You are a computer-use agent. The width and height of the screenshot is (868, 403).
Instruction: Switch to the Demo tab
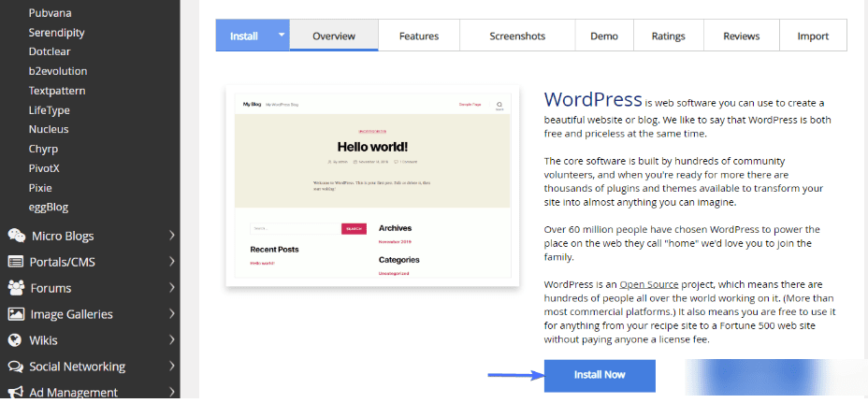pyautogui.click(x=604, y=36)
